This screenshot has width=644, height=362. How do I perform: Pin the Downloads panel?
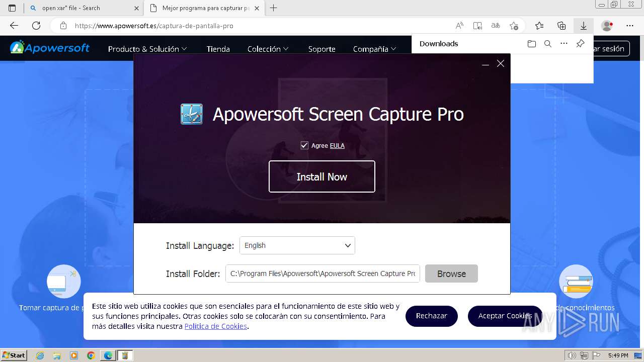tap(580, 44)
